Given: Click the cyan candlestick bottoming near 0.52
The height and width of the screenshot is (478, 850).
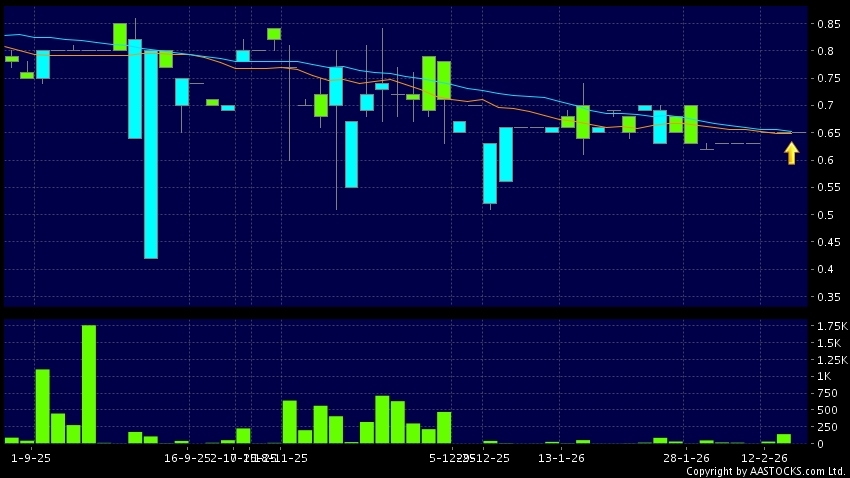Looking at the screenshot, I should coord(490,173).
